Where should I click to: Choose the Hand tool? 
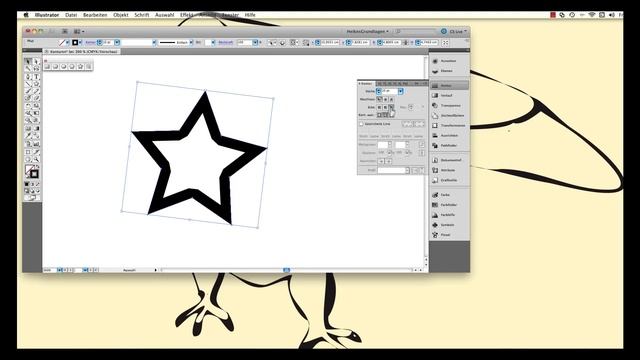[x=28, y=159]
